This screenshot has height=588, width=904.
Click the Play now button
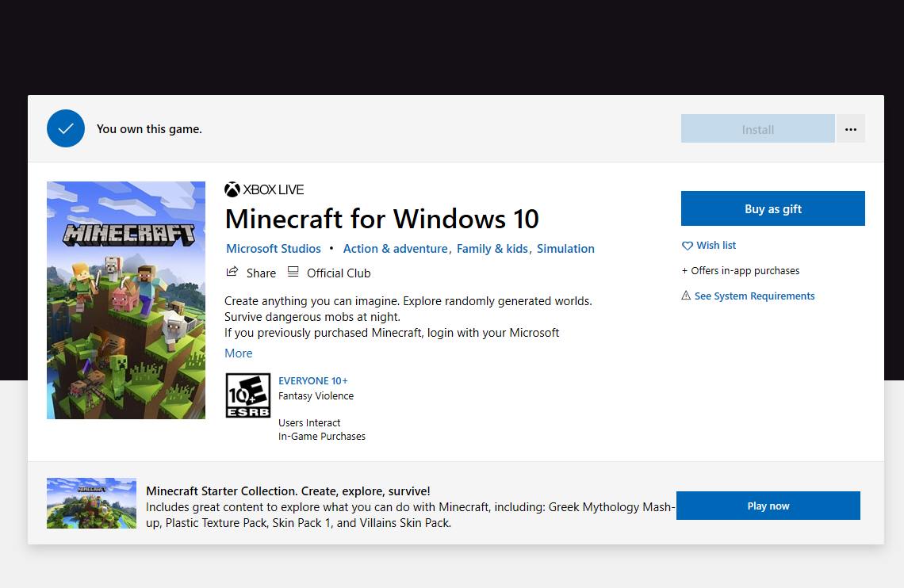pos(768,506)
